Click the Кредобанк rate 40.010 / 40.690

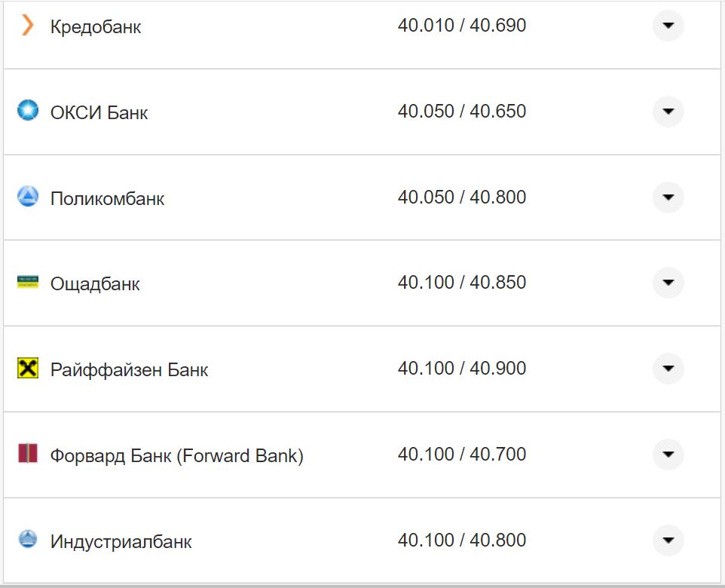[461, 26]
